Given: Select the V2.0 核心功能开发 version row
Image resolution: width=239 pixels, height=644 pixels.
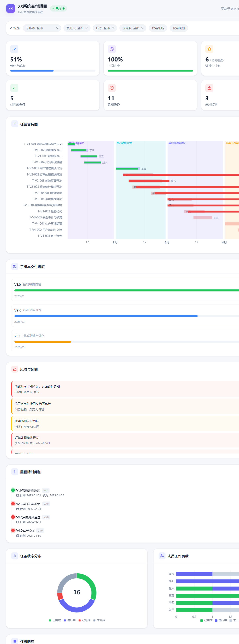Looking at the screenshot, I should 125,315.
